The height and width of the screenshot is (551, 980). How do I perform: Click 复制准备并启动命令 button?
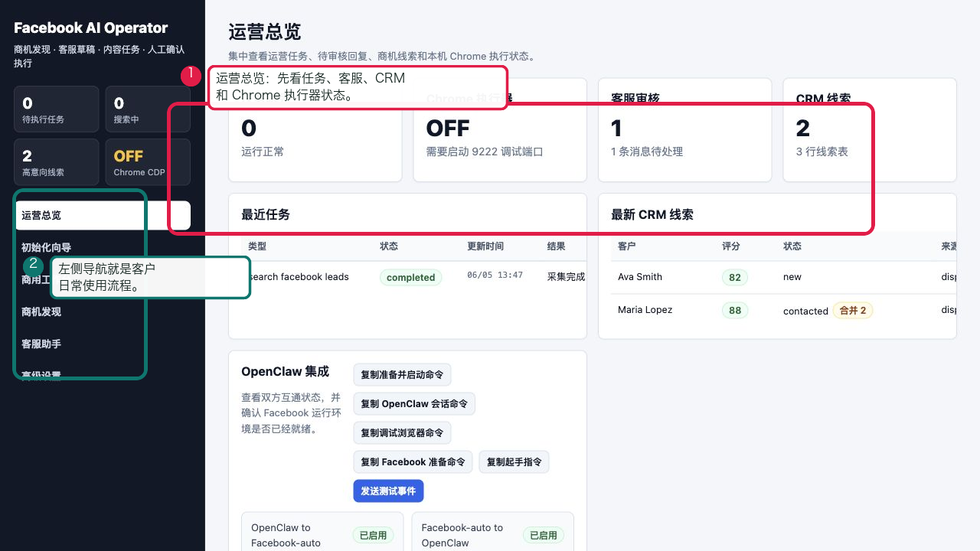pos(402,375)
